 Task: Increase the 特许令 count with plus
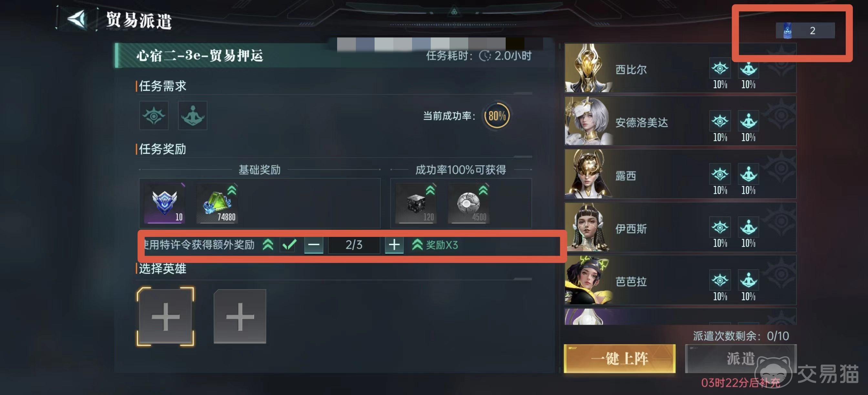(x=394, y=245)
